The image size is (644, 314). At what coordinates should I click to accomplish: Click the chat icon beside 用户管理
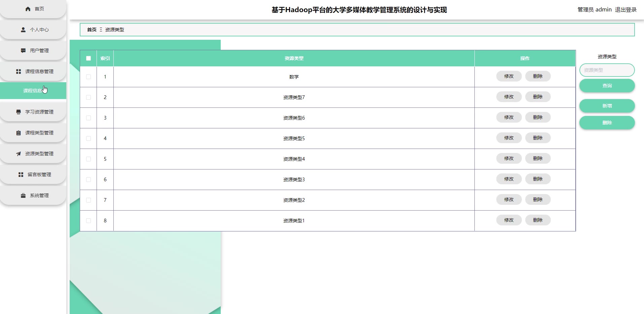click(23, 51)
